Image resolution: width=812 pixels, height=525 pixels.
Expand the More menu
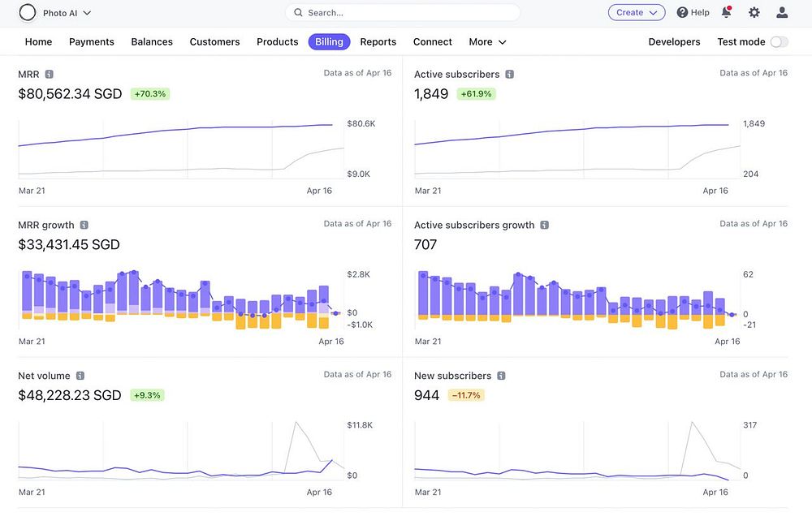tap(487, 42)
